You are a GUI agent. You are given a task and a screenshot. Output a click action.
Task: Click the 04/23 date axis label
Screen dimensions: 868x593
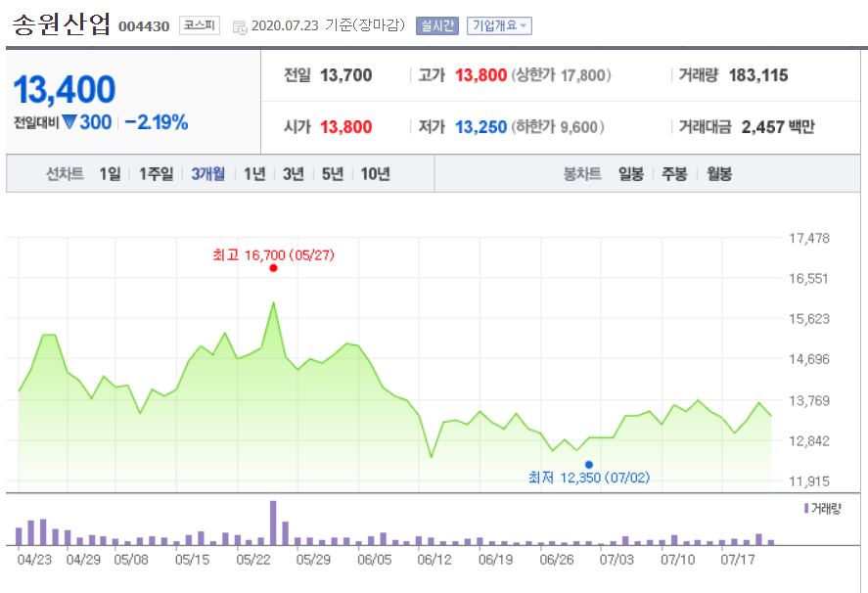tap(34, 559)
